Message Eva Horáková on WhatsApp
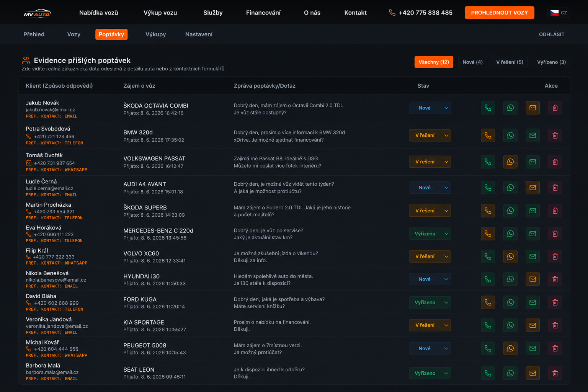 pos(510,234)
